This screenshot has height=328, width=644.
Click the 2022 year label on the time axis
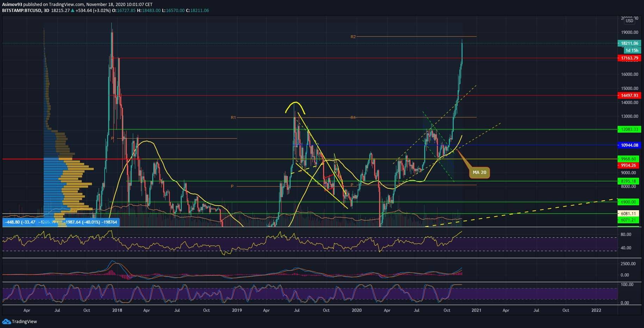[x=596, y=310]
